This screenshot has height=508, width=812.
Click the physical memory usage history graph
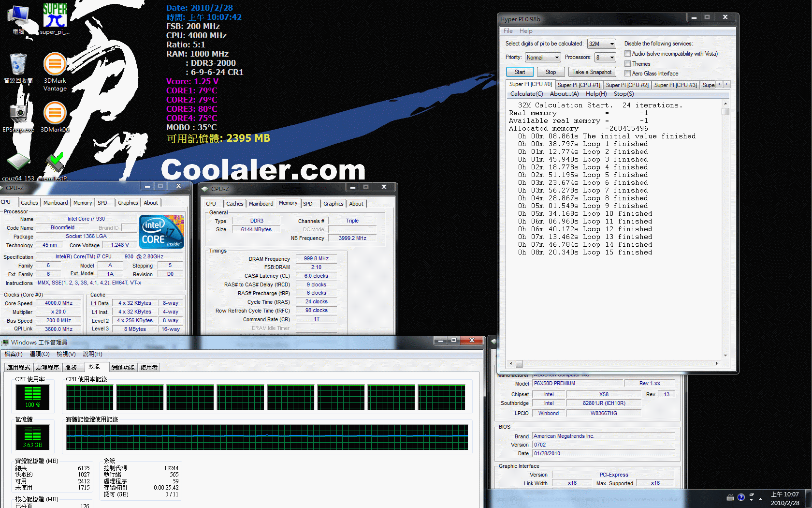[x=267, y=437]
